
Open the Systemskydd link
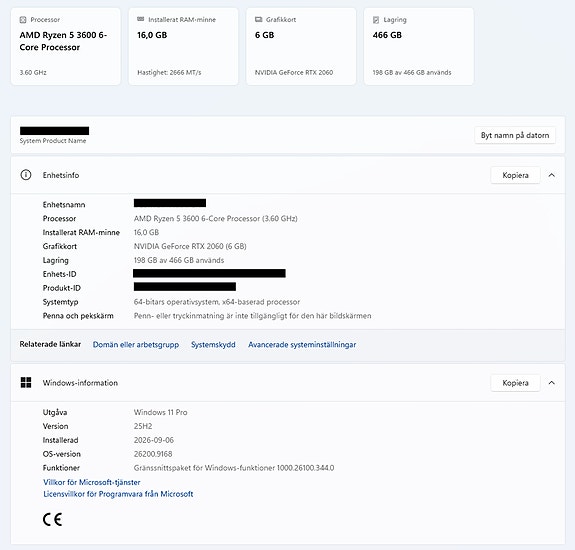point(213,345)
